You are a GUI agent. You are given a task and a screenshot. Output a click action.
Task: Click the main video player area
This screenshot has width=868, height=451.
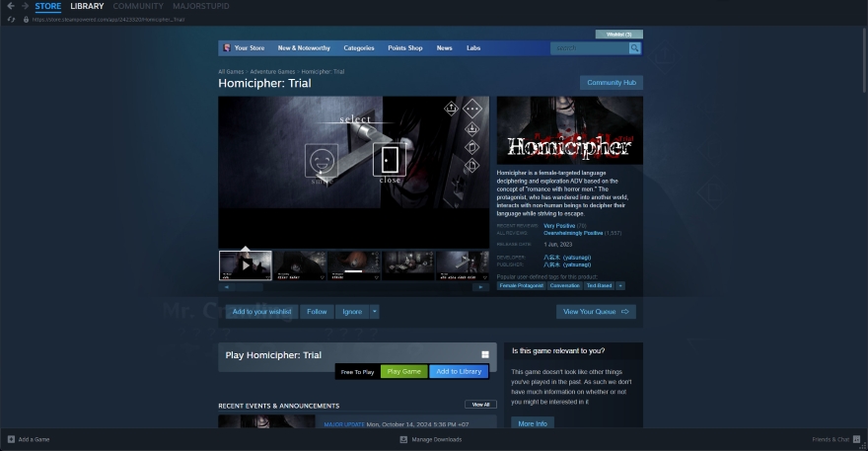click(354, 173)
